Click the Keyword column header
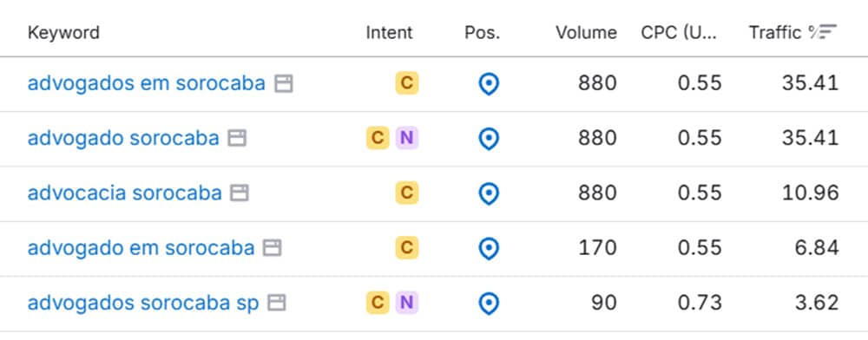Image resolution: width=868 pixels, height=340 pixels. coord(63,33)
